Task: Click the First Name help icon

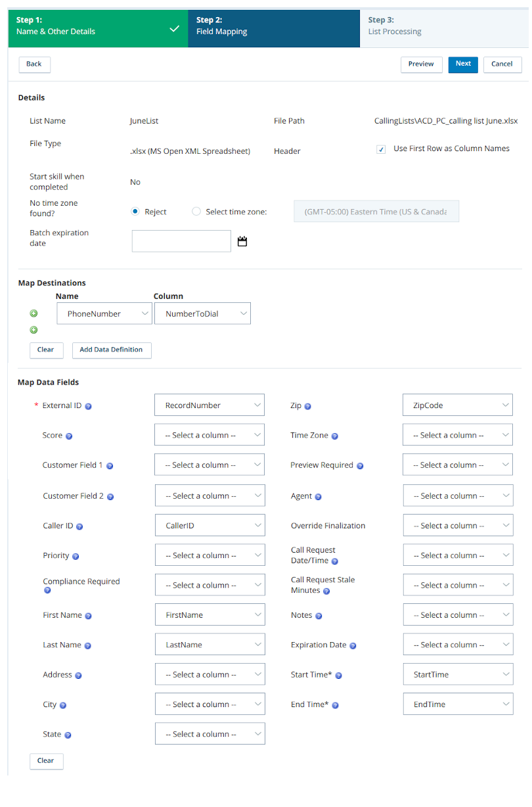Action: click(89, 616)
